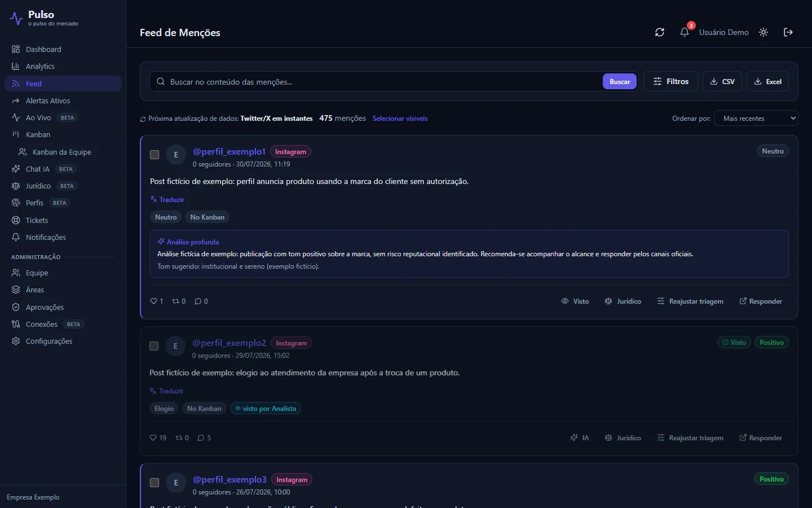Open Configurações in the sidebar
The image size is (812, 508).
[63, 341]
